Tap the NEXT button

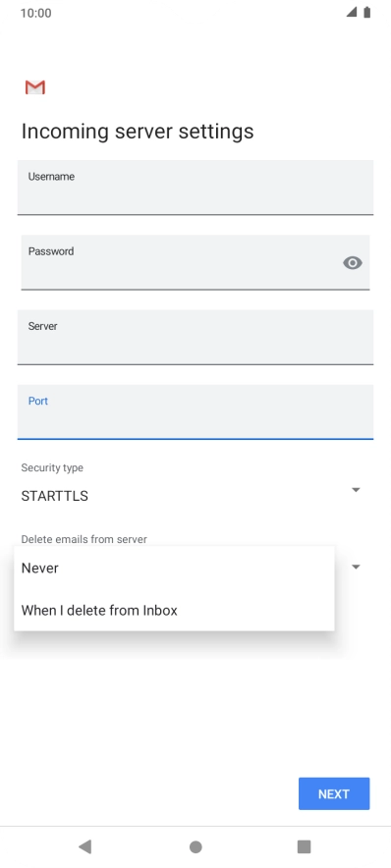[x=334, y=793]
